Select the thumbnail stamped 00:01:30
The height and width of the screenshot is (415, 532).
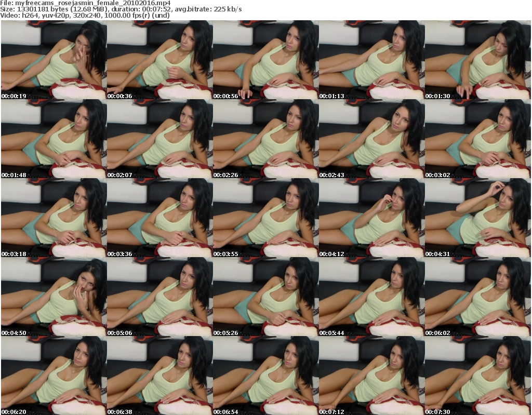point(478,60)
